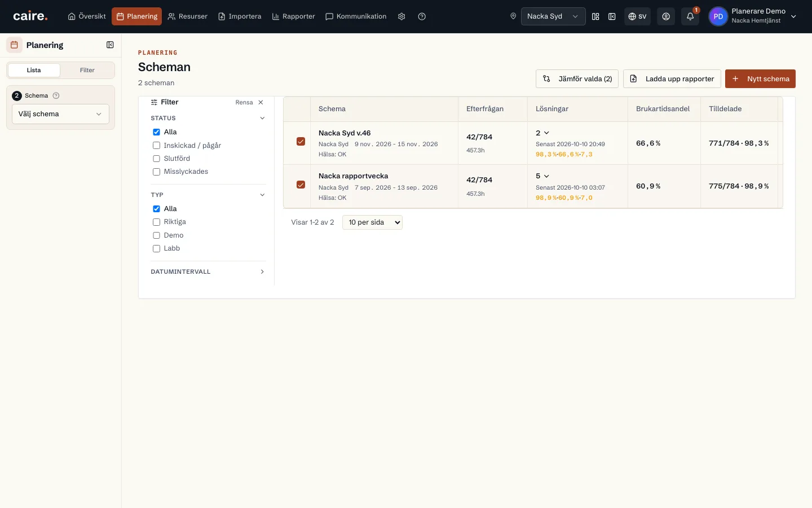812x508 pixels.
Task: Check the Labb type checkbox
Action: (156, 248)
